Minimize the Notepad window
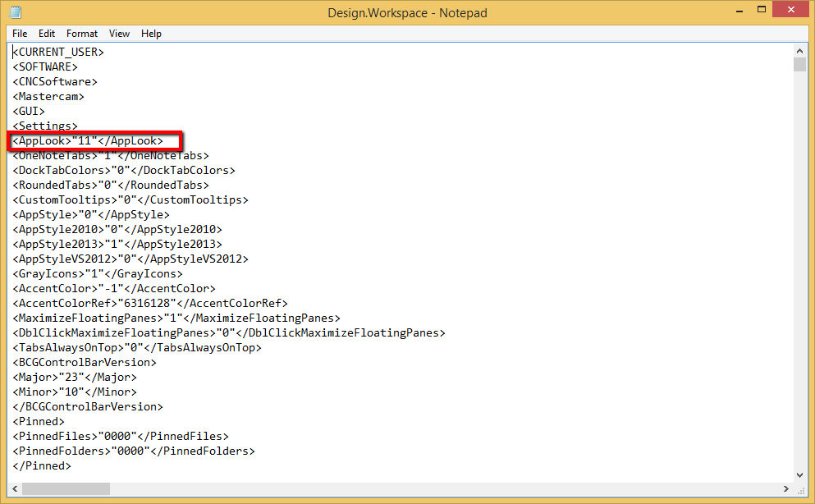 click(x=739, y=11)
